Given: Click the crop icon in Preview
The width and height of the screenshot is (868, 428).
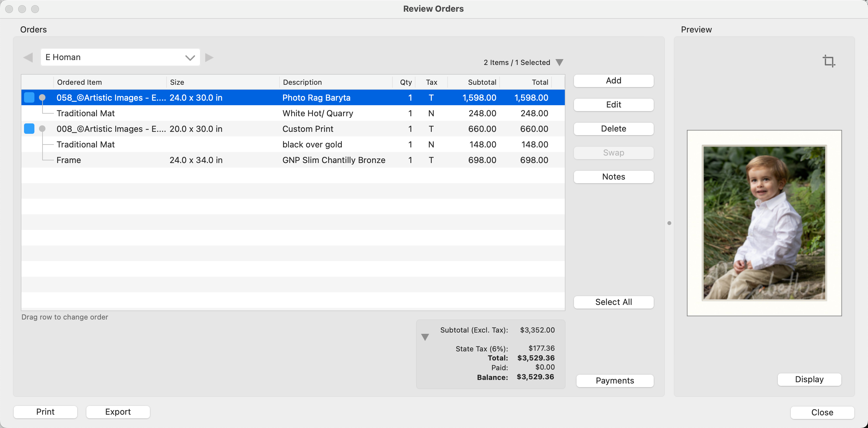Looking at the screenshot, I should click(829, 61).
